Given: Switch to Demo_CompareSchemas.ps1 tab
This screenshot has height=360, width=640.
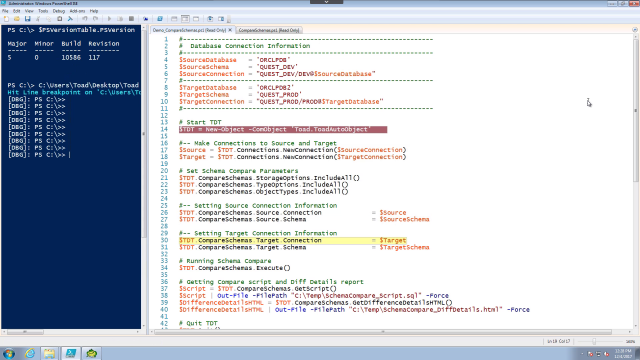Looking at the screenshot, I should (189, 30).
